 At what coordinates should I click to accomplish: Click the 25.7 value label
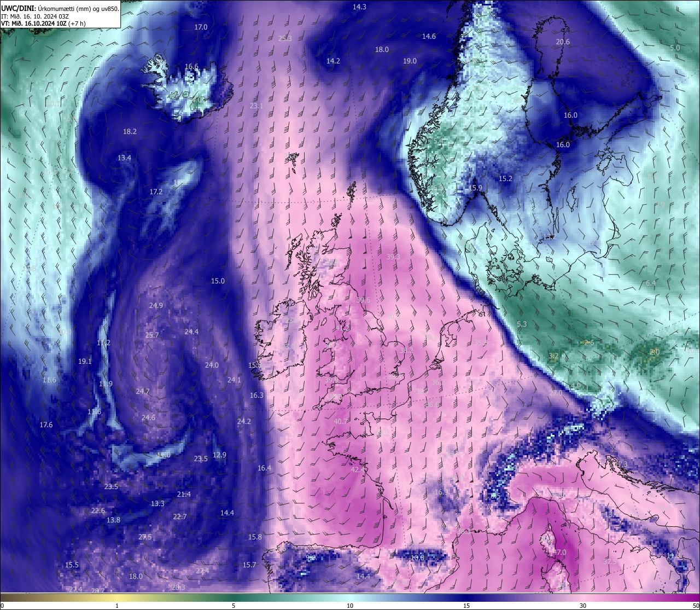pos(151,335)
